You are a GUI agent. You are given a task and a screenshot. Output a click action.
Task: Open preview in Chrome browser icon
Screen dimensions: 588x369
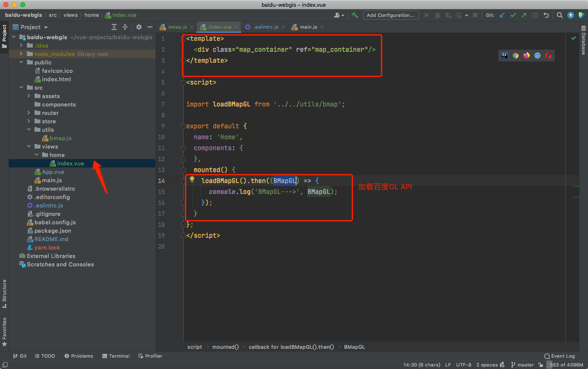coord(516,56)
